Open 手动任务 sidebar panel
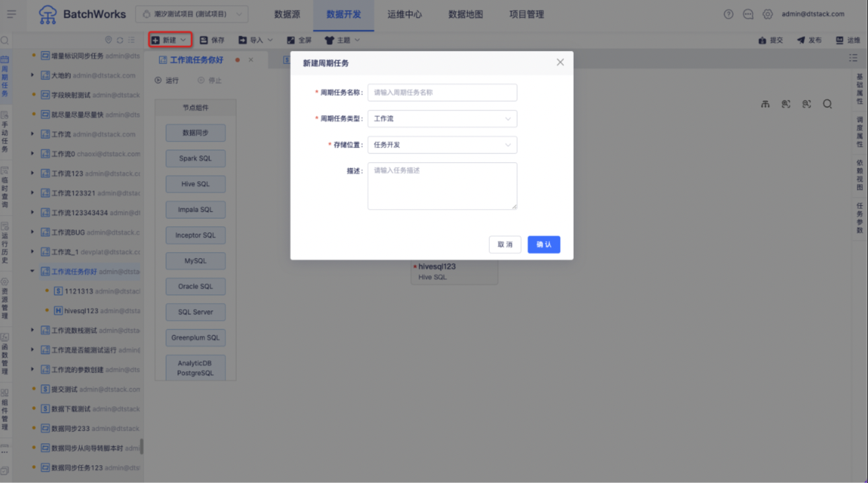 pos(5,132)
